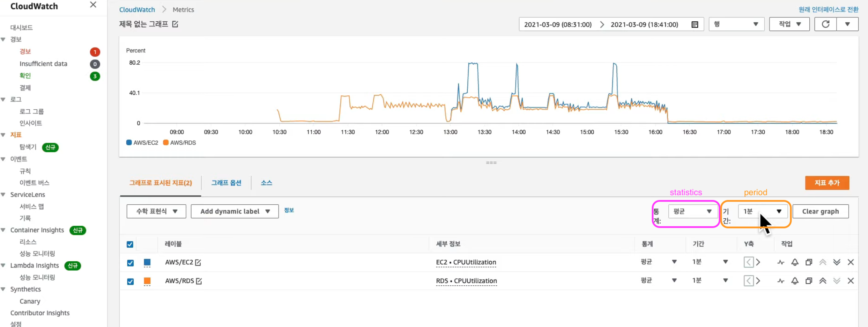868x327 pixels.
Task: Move AWS/RDS metric to right Y axis
Action: pyautogui.click(x=758, y=281)
